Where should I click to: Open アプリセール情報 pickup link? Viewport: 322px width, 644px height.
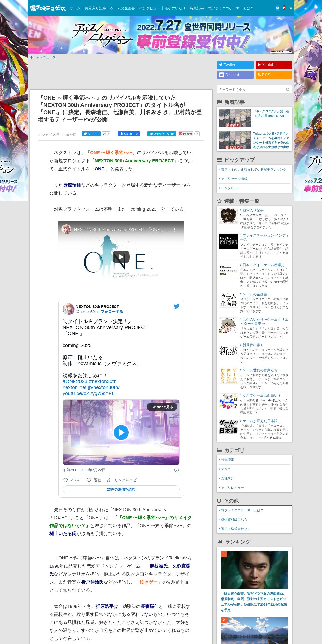pos(234,179)
